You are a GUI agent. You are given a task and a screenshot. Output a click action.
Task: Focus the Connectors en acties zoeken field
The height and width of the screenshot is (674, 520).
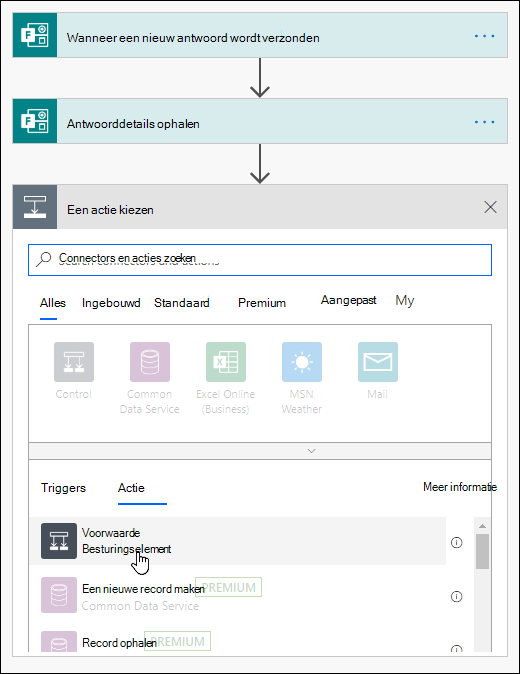[x=260, y=260]
